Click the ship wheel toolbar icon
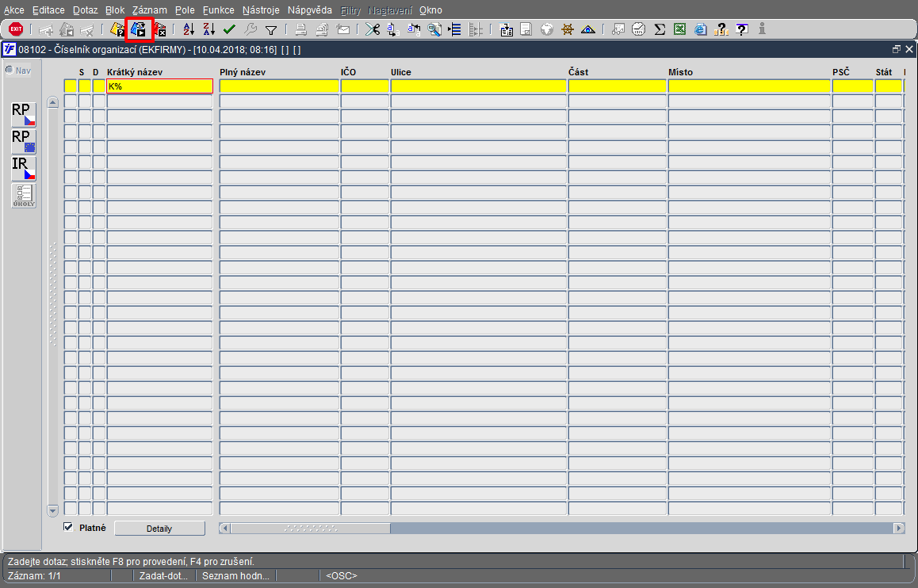The height and width of the screenshot is (588, 918). pos(567,29)
